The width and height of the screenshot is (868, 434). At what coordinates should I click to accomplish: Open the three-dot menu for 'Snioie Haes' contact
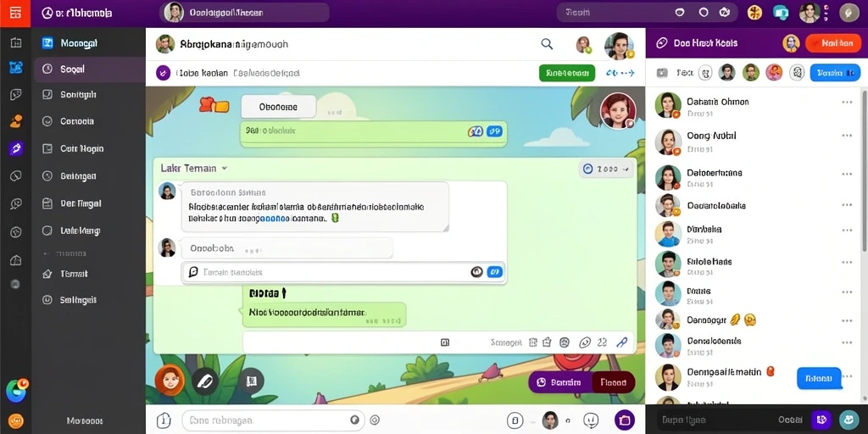click(x=847, y=261)
